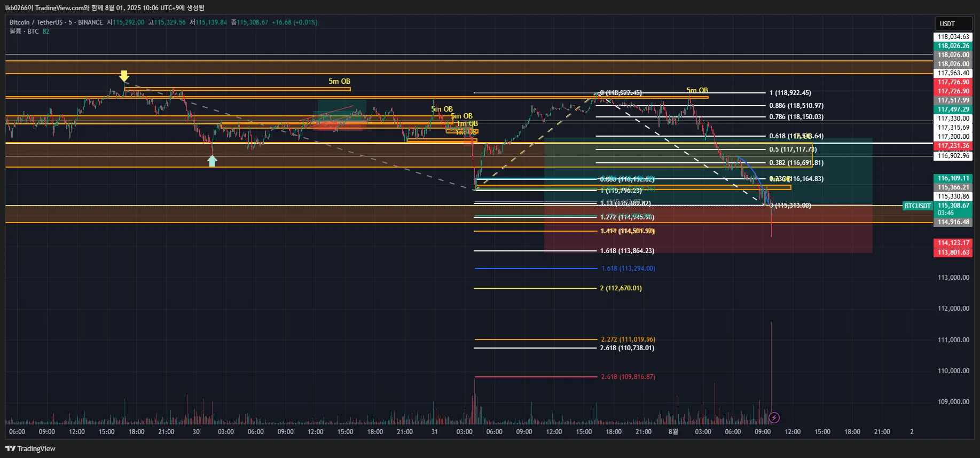Click the price scale value 111,000.00
980x458 pixels.
pyautogui.click(x=953, y=340)
